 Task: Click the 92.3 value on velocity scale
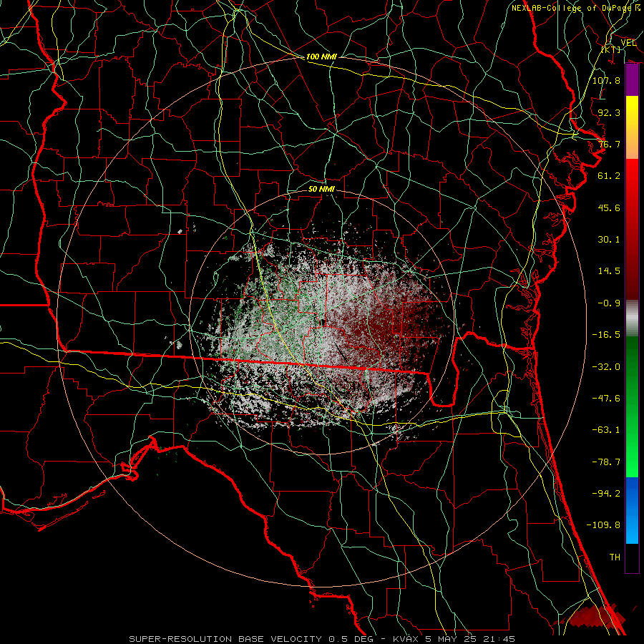609,112
